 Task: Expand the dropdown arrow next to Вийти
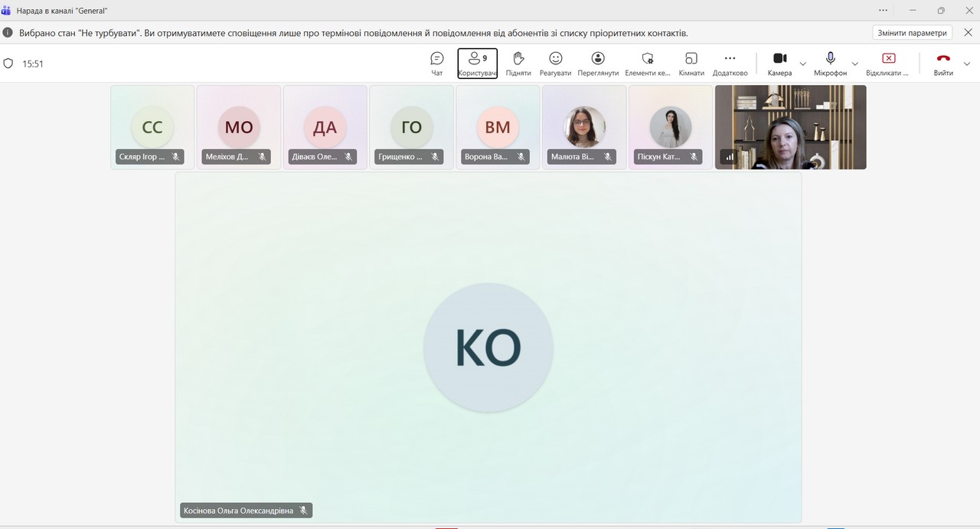[967, 64]
